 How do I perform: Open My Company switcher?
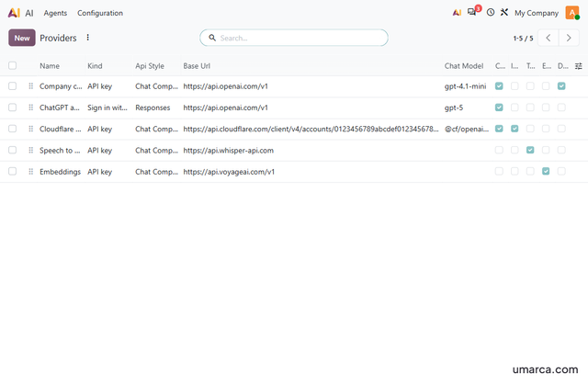click(x=537, y=13)
